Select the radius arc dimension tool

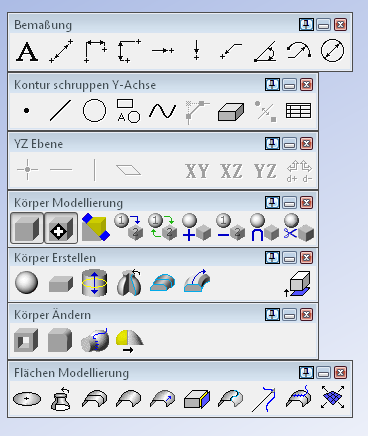tap(299, 51)
